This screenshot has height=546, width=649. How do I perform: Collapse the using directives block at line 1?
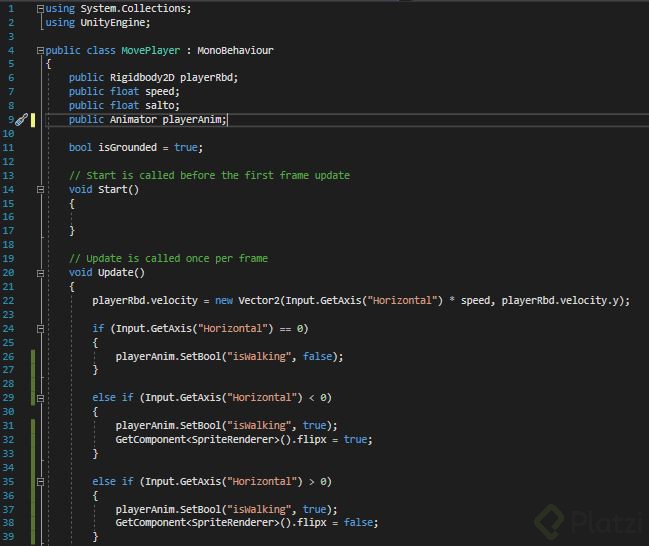tap(40, 9)
